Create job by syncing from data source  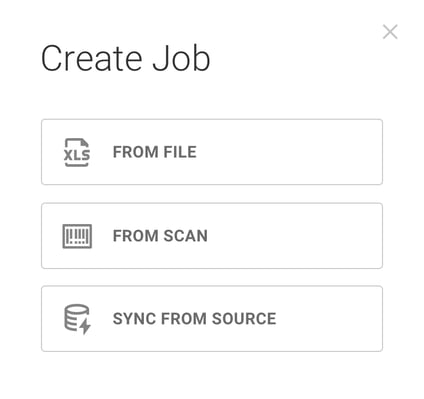(x=212, y=319)
